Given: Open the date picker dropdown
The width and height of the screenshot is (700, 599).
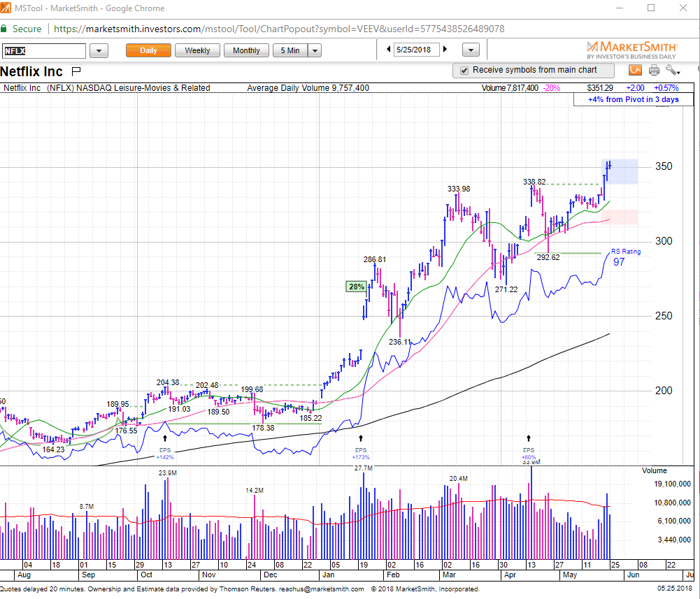Looking at the screenshot, I should pyautogui.click(x=471, y=50).
